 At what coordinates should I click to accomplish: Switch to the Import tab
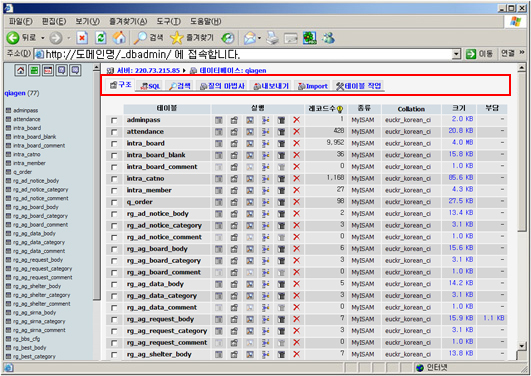point(313,86)
